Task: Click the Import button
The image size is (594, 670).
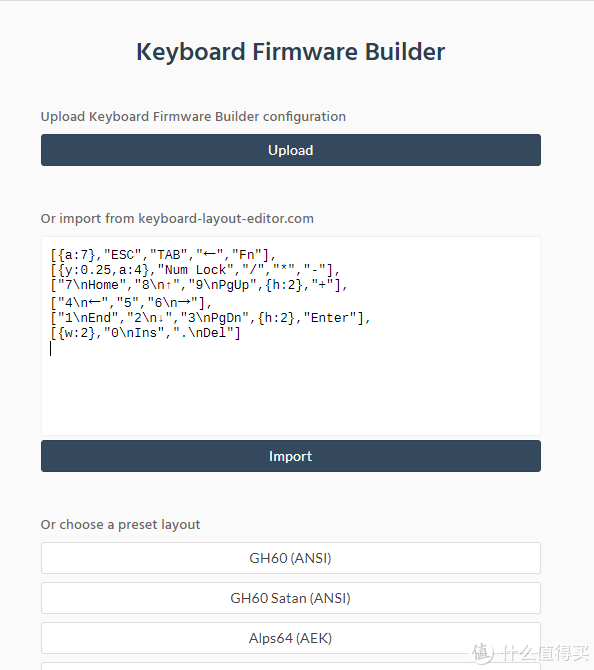Action: point(291,456)
